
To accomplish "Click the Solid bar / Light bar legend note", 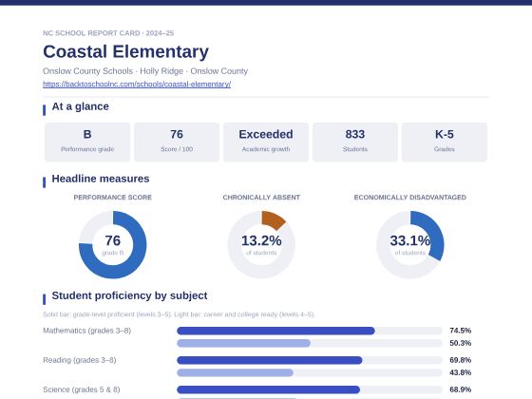I will tap(179, 314).
